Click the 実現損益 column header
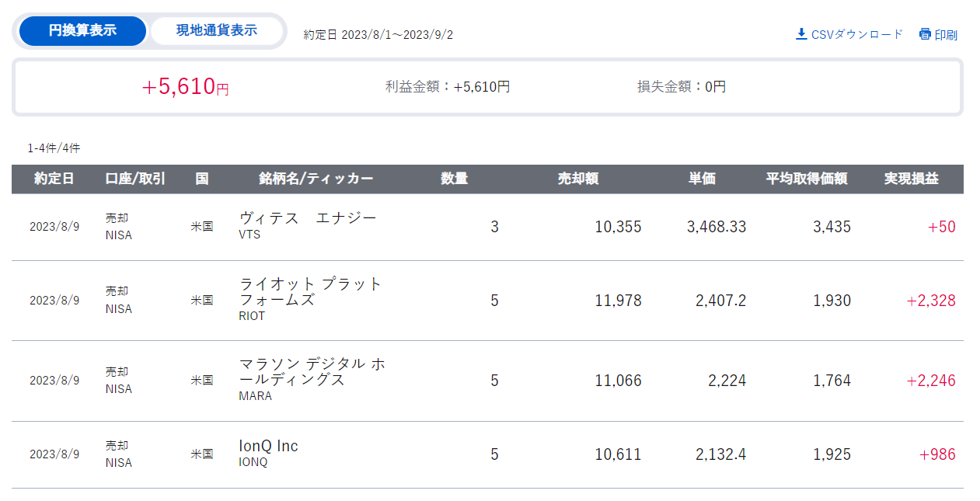The height and width of the screenshot is (501, 980). [911, 179]
